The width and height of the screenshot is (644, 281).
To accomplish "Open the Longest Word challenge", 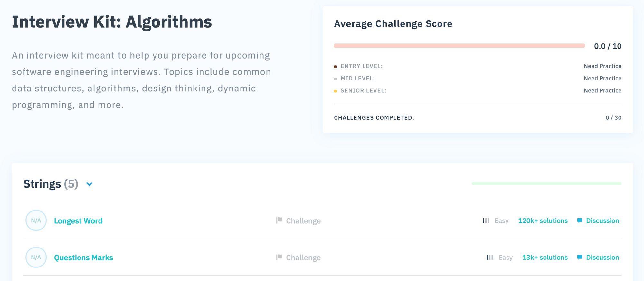I will pyautogui.click(x=78, y=221).
